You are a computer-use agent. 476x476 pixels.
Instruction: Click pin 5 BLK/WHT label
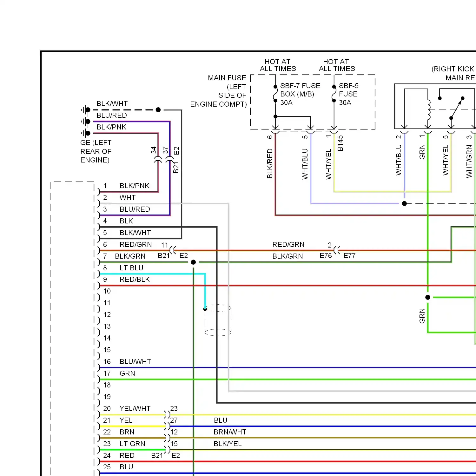tap(135, 233)
